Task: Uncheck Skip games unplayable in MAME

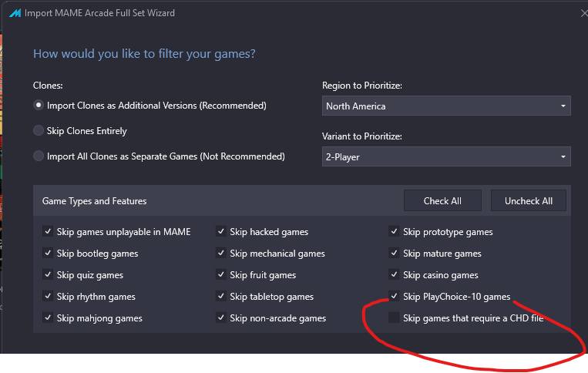Action: (x=48, y=231)
